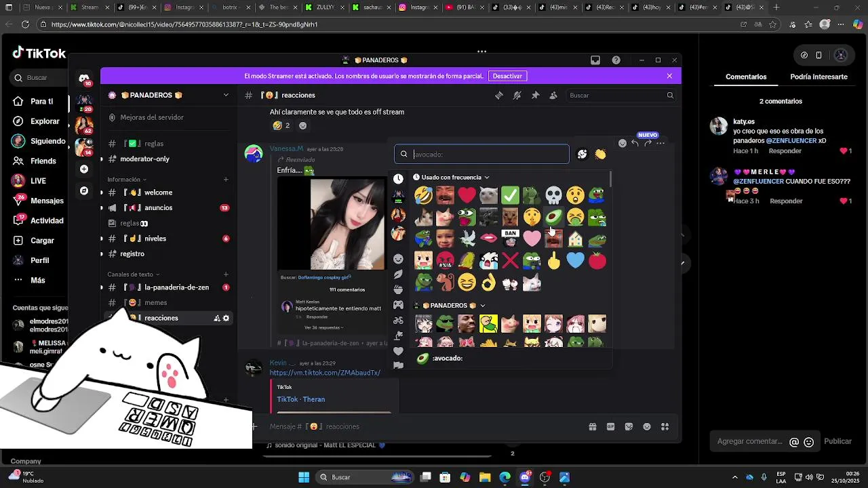Toggle member list icon in header
This screenshot has width=868, height=488.
[x=553, y=96]
